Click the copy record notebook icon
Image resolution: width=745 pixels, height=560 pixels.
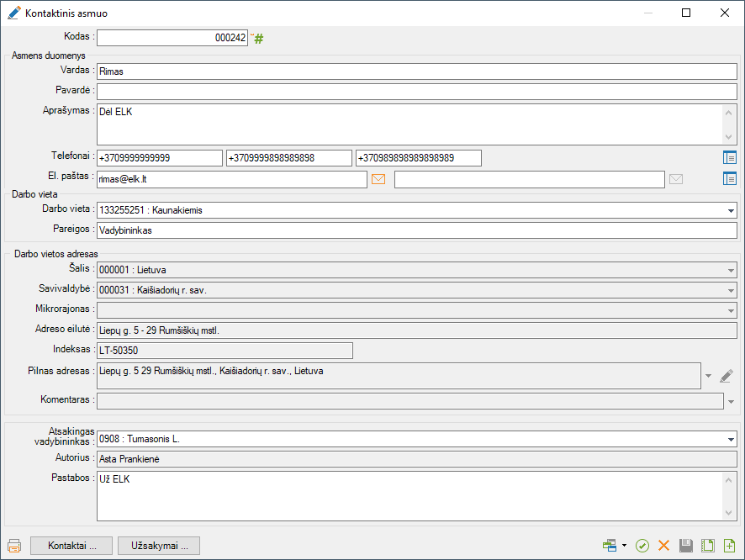(x=708, y=546)
